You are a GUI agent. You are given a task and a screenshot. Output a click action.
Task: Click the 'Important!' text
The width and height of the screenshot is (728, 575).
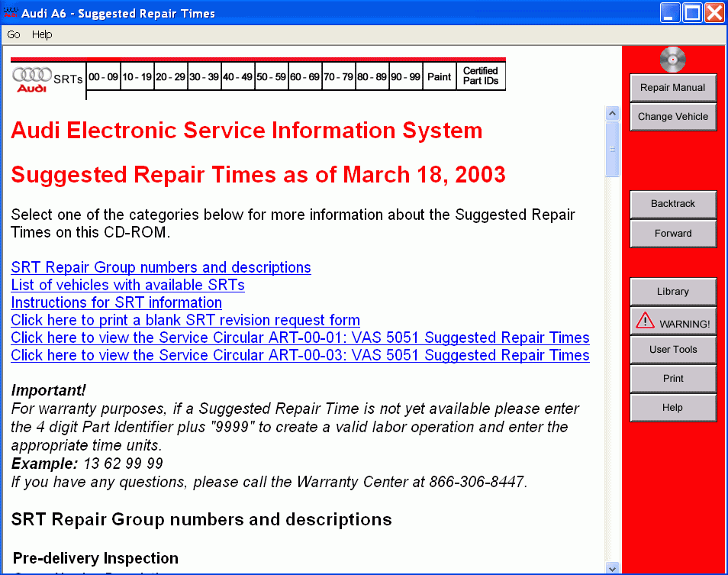click(48, 390)
